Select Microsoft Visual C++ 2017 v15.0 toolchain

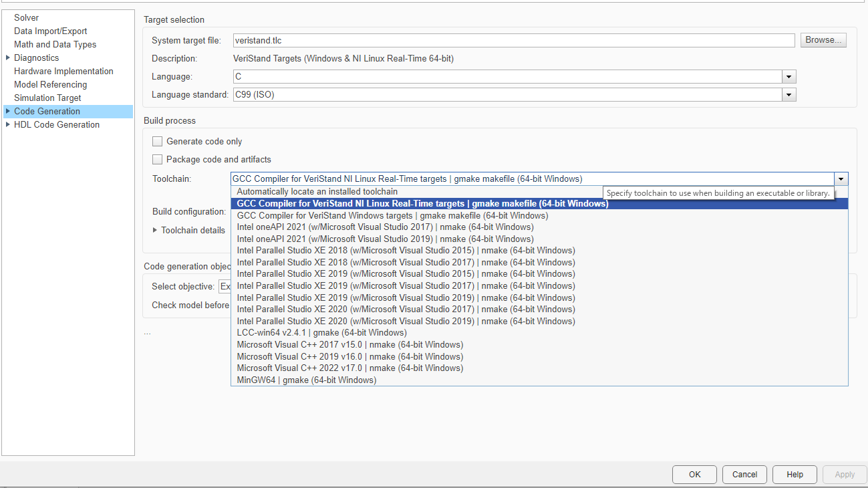[x=539, y=345]
